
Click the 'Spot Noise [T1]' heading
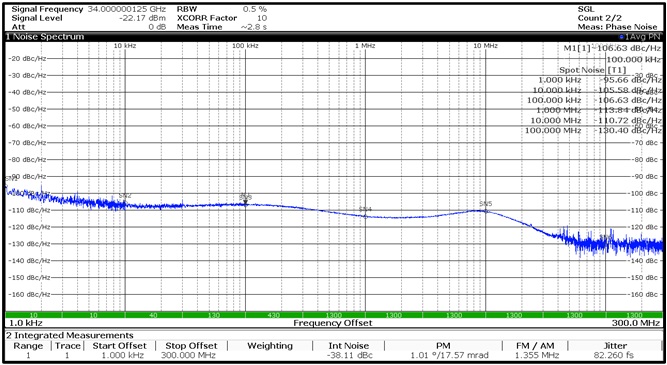point(593,70)
